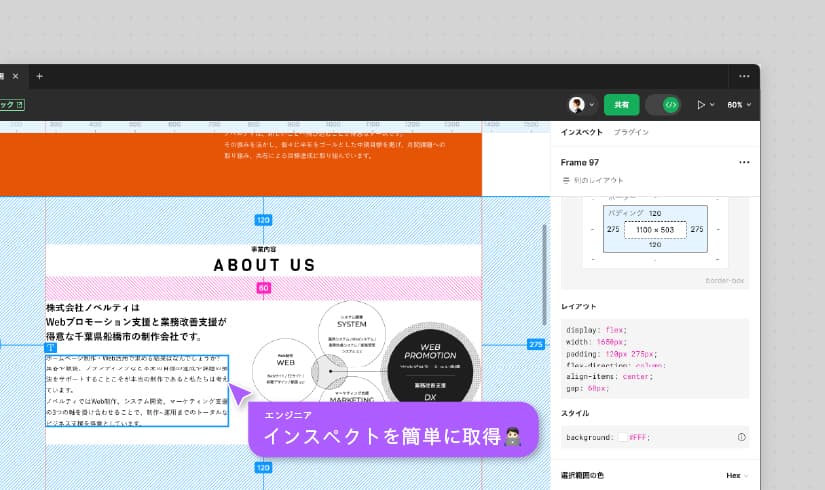
Task: Click the play present icon
Action: tap(701, 104)
